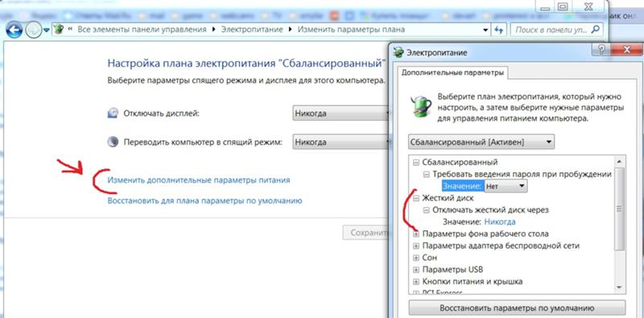
Task: Open address bar history dropdown arrow
Action: point(486,30)
